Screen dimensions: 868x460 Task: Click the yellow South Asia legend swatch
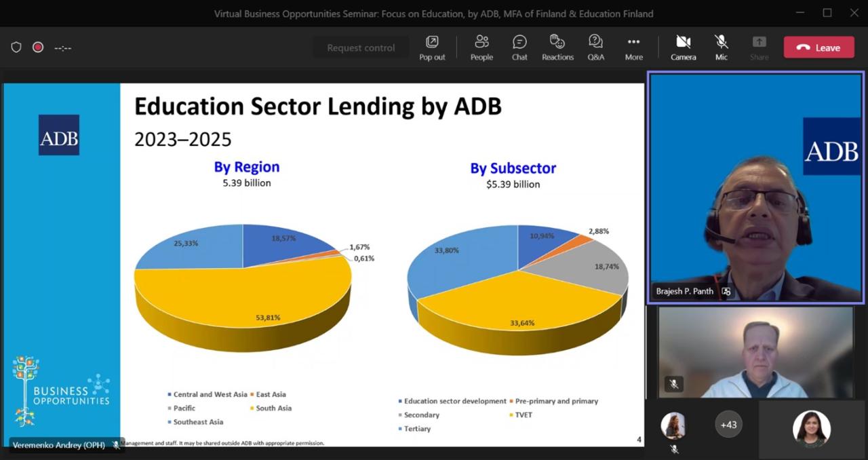[252, 408]
